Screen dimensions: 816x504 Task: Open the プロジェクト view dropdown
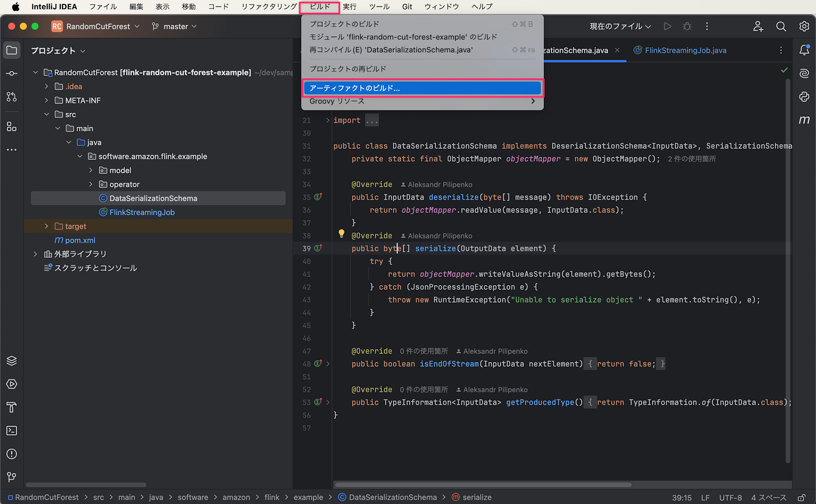coord(58,51)
